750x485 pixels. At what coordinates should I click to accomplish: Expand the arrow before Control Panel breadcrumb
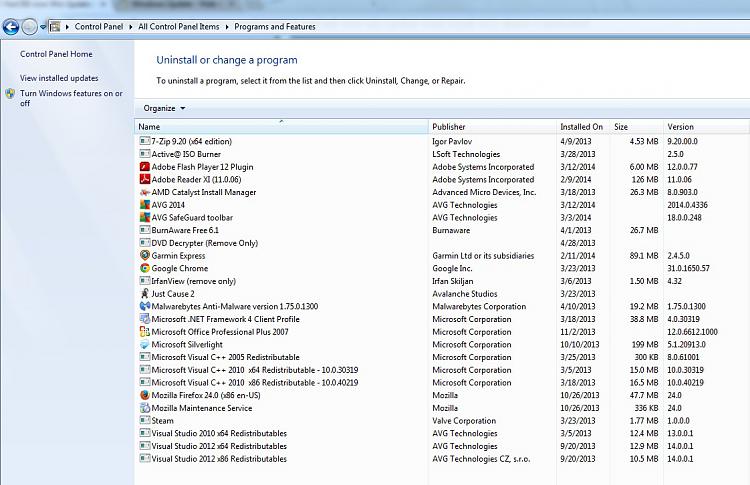pyautogui.click(x=67, y=27)
